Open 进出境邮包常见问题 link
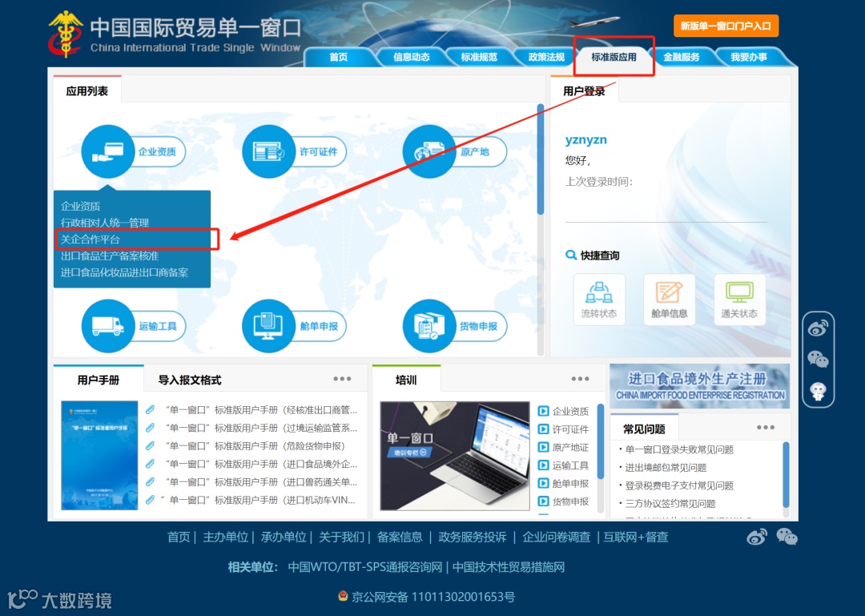 pos(666,468)
